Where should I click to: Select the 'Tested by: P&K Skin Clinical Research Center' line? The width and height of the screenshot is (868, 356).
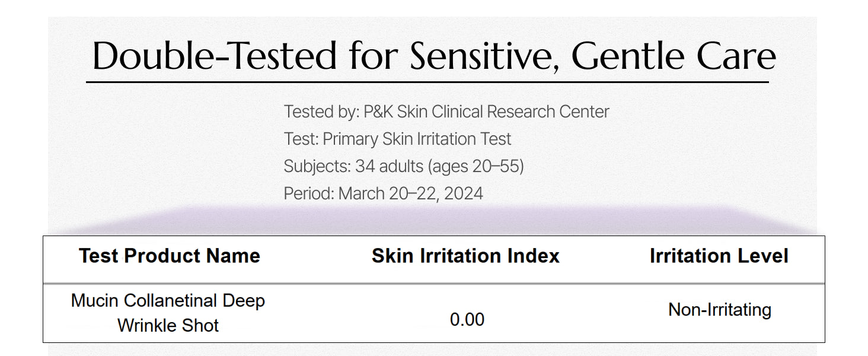coord(446,112)
